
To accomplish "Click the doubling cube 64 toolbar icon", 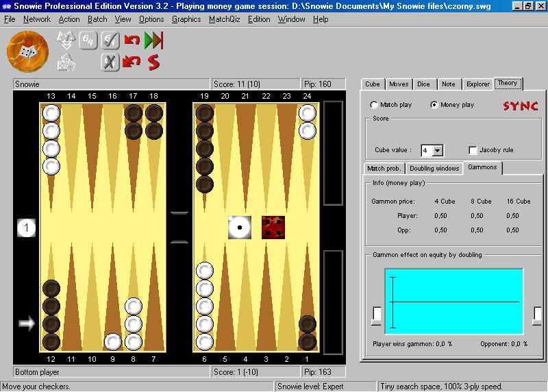I will [x=88, y=40].
